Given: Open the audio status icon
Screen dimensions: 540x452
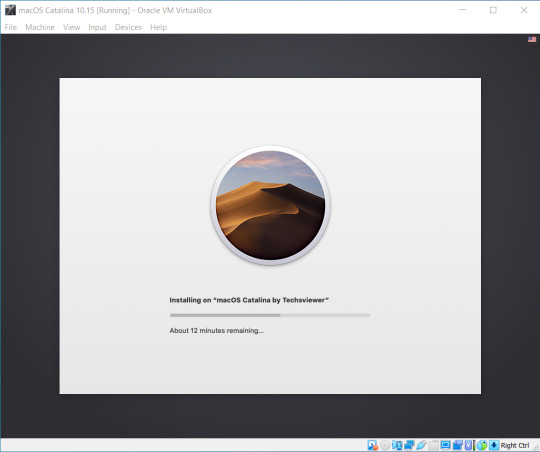Looking at the screenshot, I should click(x=397, y=445).
